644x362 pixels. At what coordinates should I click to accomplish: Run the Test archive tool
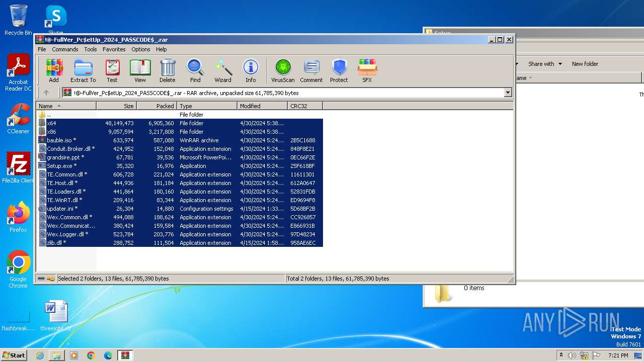(x=112, y=71)
